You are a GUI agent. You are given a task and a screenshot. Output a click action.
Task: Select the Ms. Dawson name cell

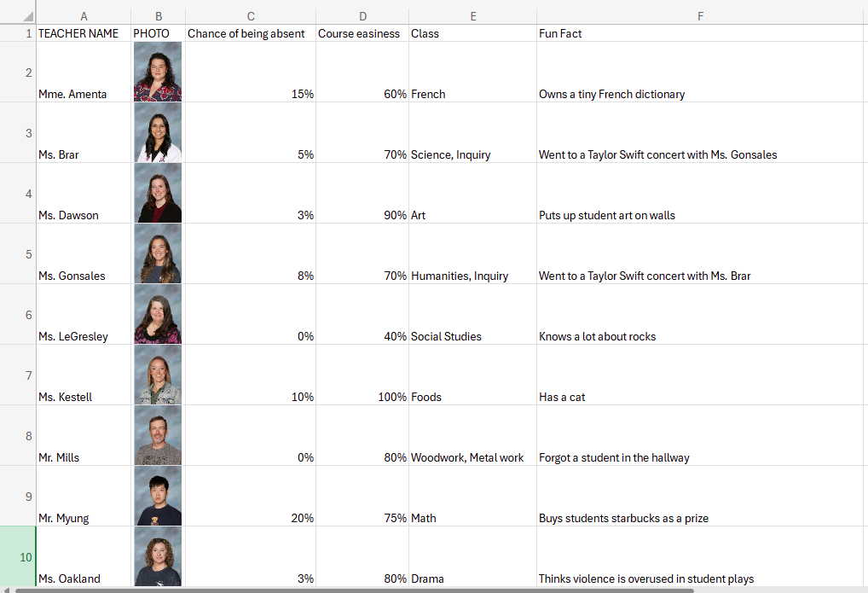pyautogui.click(x=84, y=193)
